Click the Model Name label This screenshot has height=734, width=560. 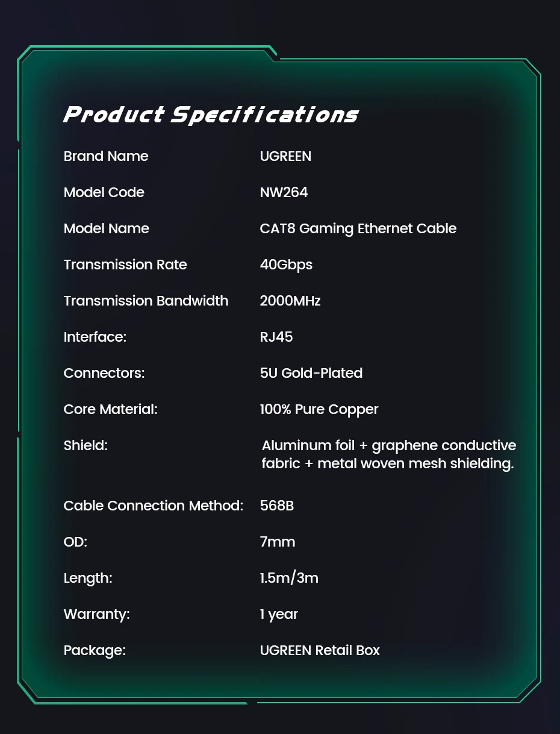(x=107, y=228)
